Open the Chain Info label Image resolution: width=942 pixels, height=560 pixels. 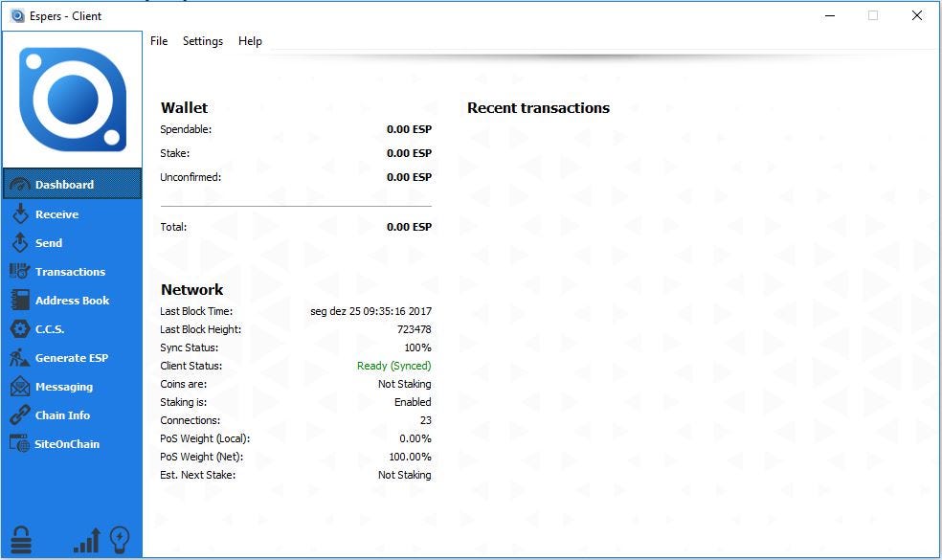click(62, 415)
